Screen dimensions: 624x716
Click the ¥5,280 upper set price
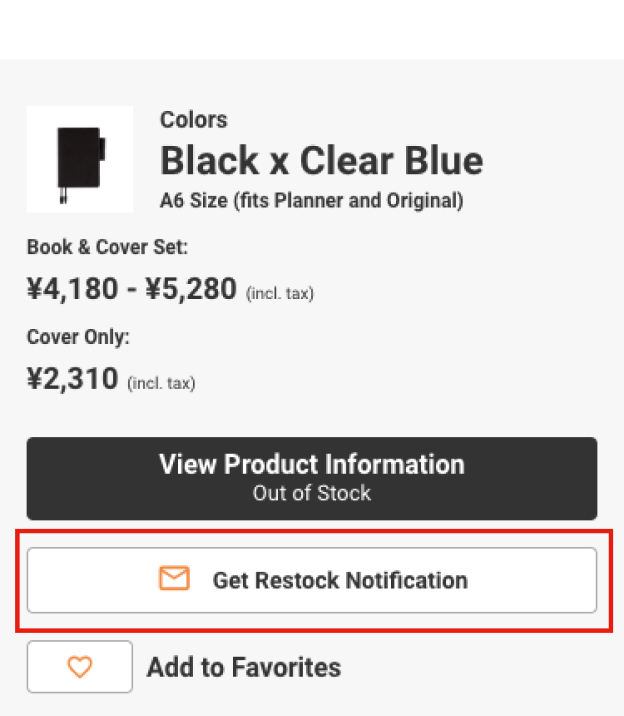[191, 290]
